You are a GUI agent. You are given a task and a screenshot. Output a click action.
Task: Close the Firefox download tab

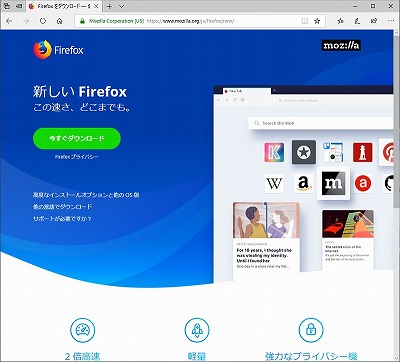pyautogui.click(x=96, y=6)
